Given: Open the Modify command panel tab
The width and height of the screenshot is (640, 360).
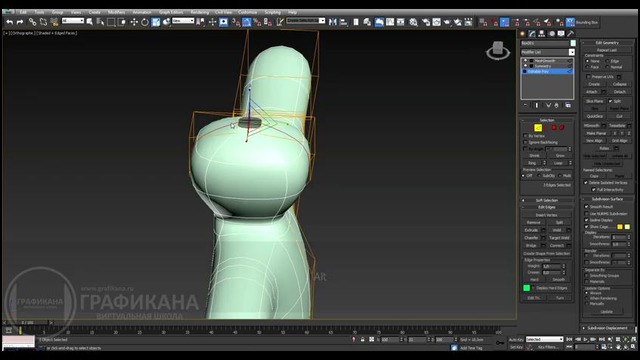Looking at the screenshot, I should pyautogui.click(x=532, y=34).
